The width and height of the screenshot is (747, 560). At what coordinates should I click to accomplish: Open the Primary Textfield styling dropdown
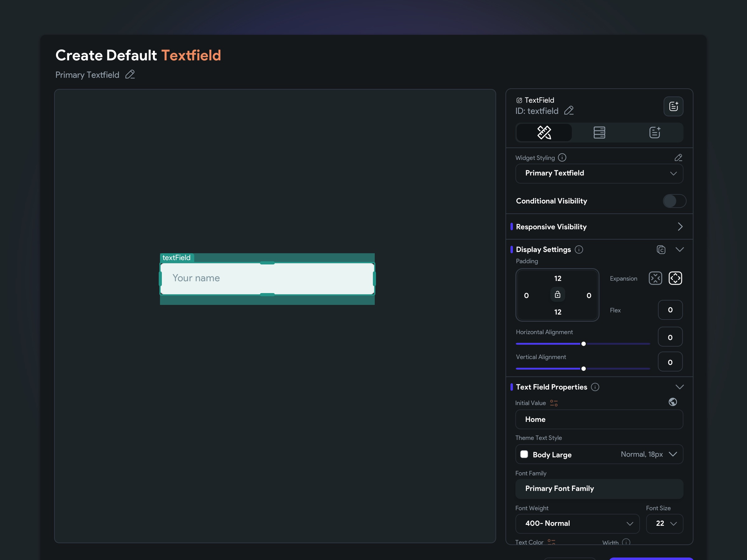click(x=599, y=173)
